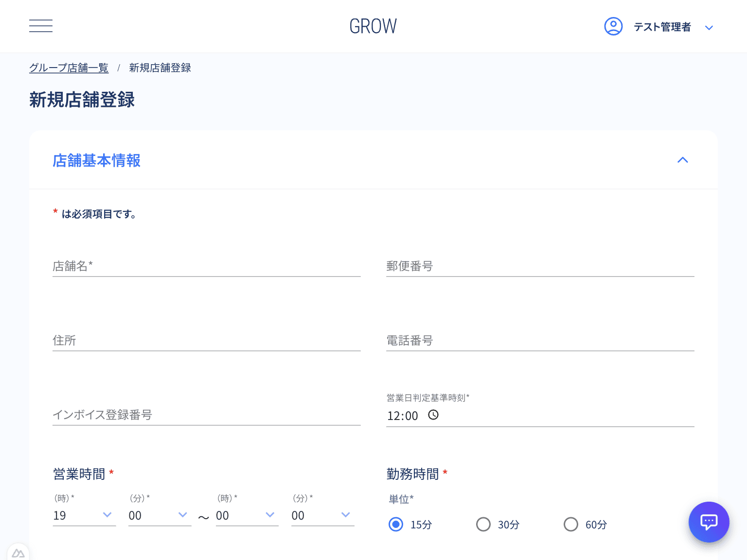747x560 pixels.
Task: Open the opening minute dropdown
Action: coord(160,515)
